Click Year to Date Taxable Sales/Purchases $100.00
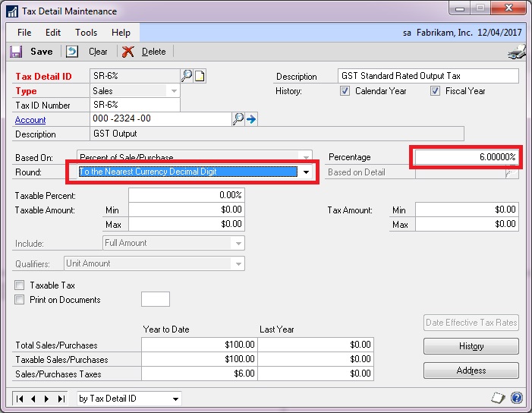The width and height of the screenshot is (532, 413). click(x=200, y=359)
